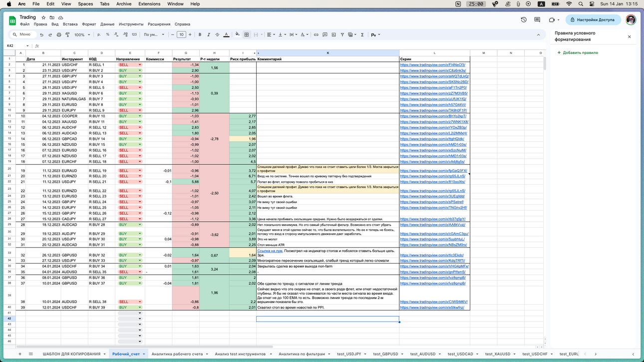Click Добавить правило button
644x362 pixels.
point(578,52)
